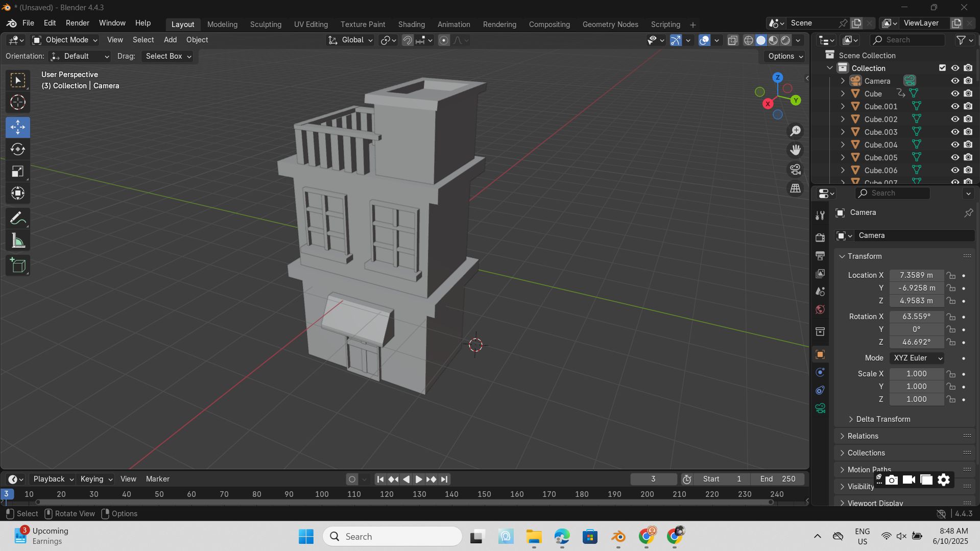Open the Render menu

[78, 23]
